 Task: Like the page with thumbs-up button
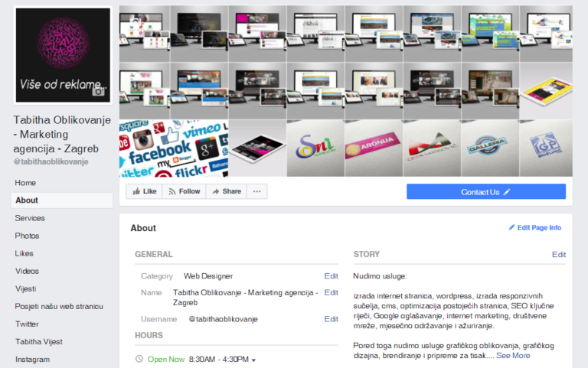[144, 191]
